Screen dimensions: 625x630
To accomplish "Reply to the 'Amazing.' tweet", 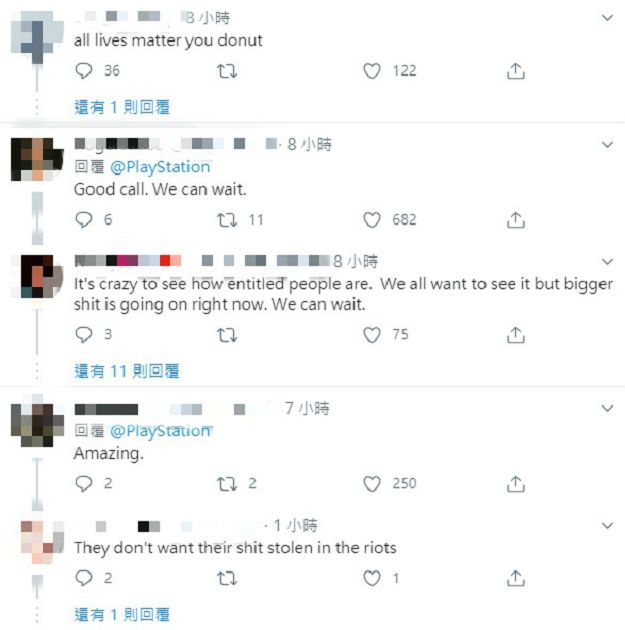I will [x=84, y=484].
